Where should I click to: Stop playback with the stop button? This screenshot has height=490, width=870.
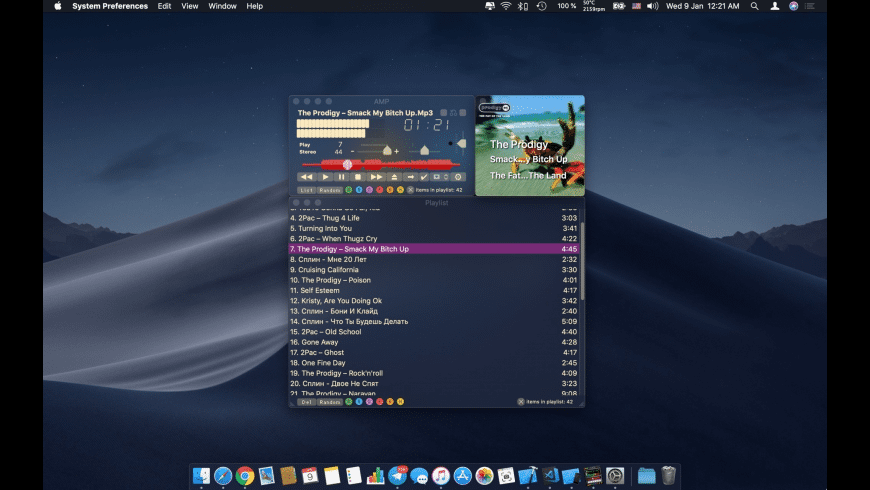click(358, 177)
